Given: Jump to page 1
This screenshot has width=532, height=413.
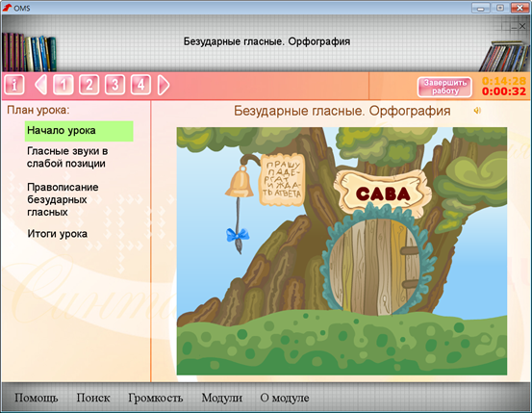Looking at the screenshot, I should point(63,85).
